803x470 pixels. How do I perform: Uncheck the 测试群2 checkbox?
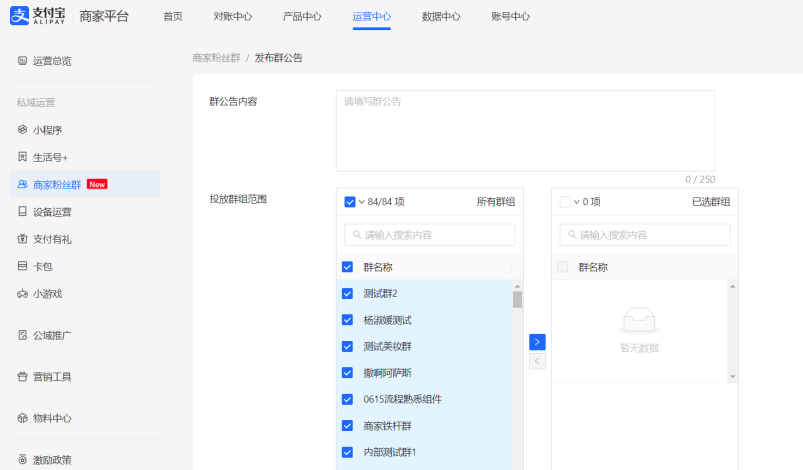[x=347, y=294]
